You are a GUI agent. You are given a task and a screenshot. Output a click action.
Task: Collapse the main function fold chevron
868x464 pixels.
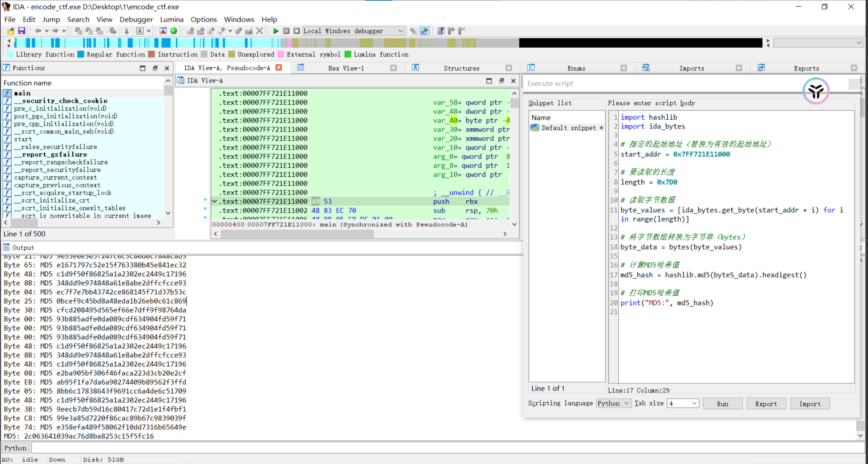(x=214, y=202)
